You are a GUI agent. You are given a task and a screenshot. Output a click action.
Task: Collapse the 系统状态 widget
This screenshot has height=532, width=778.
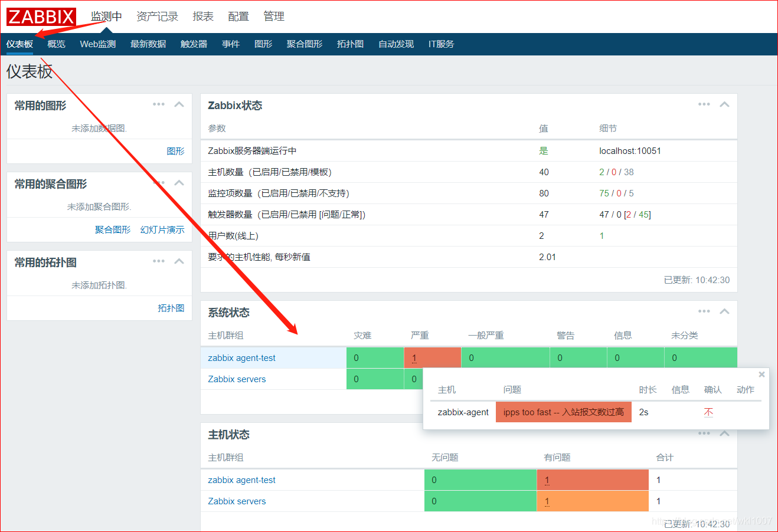pyautogui.click(x=725, y=311)
